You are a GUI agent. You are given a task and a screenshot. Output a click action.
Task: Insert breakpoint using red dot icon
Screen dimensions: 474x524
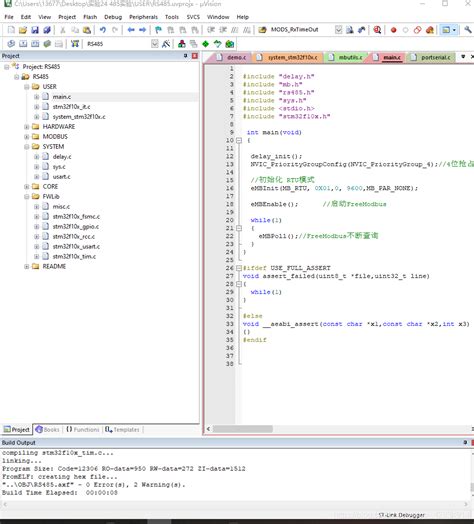[x=393, y=30]
